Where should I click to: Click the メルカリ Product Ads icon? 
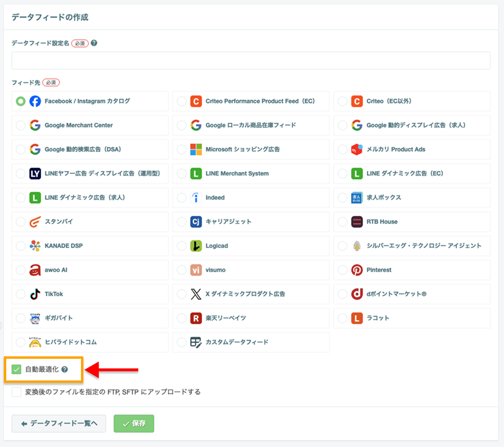(357, 149)
